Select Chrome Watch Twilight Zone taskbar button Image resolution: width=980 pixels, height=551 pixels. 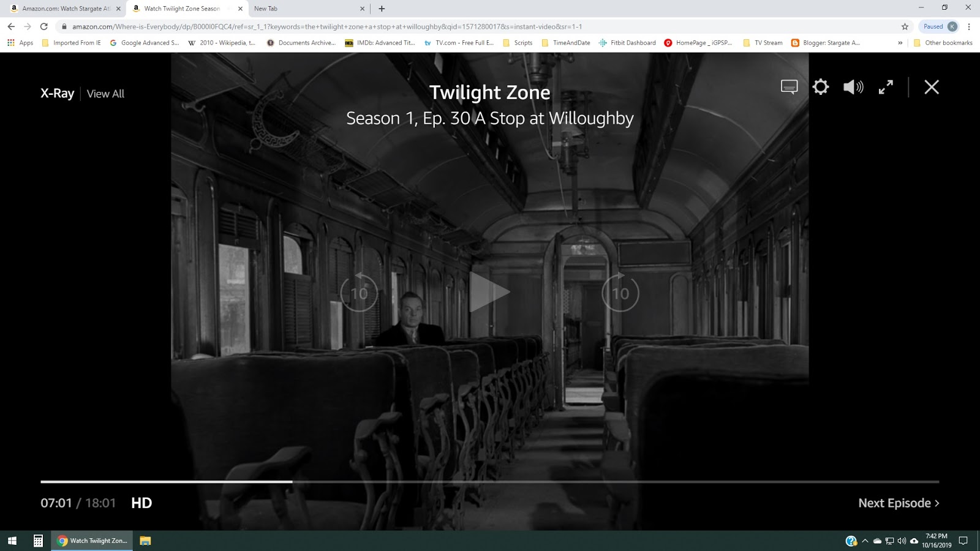92,541
